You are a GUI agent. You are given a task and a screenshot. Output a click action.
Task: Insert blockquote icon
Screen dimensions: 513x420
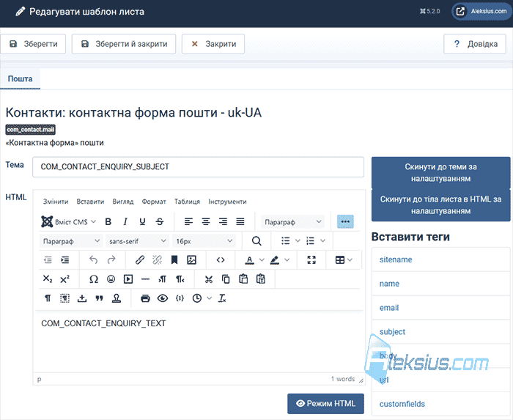point(99,298)
